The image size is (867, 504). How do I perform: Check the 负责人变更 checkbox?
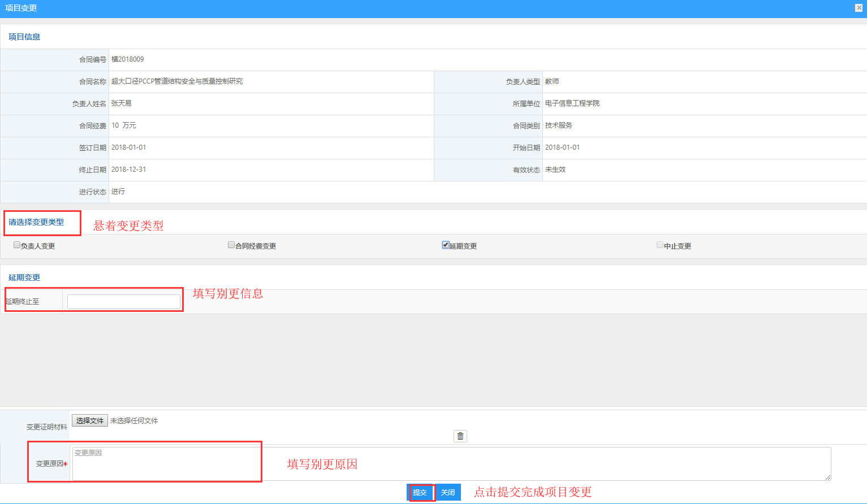point(17,245)
